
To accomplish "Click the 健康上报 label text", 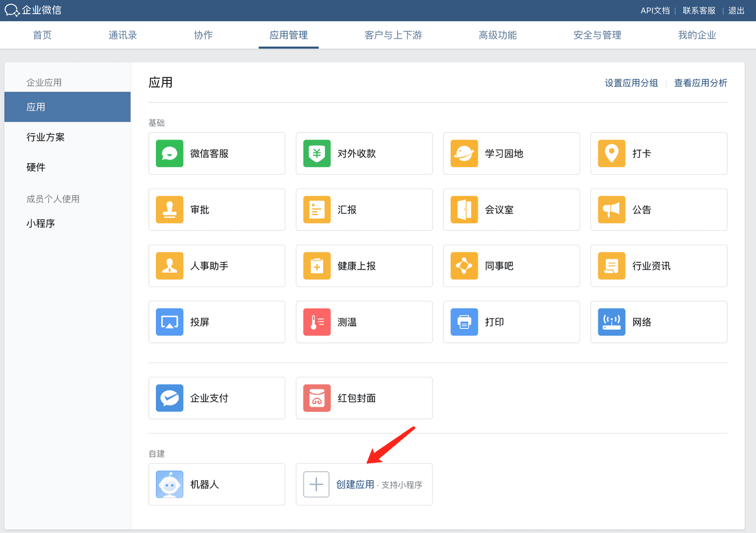I will [x=357, y=266].
